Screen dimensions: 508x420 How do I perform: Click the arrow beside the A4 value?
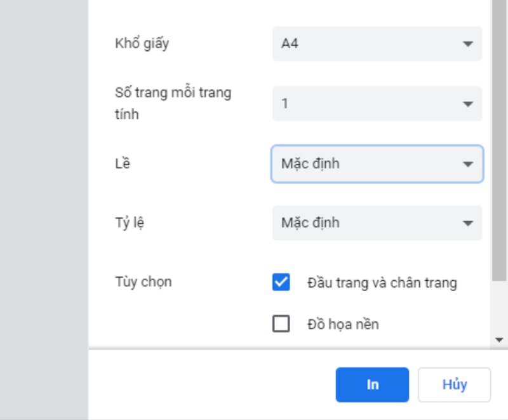[x=468, y=44]
